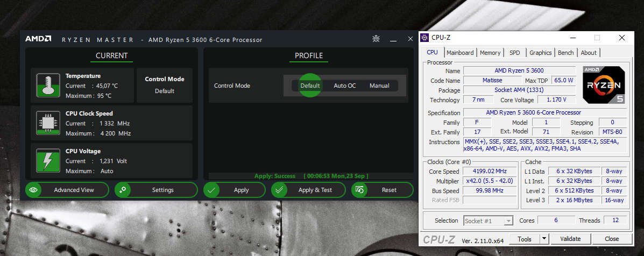
Task: Go to the Bench tab
Action: tap(565, 53)
